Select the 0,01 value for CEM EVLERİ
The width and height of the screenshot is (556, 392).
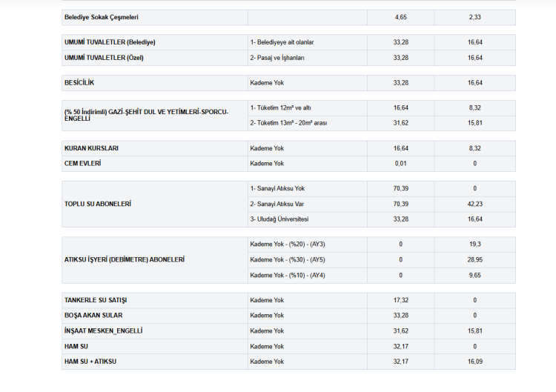point(400,163)
